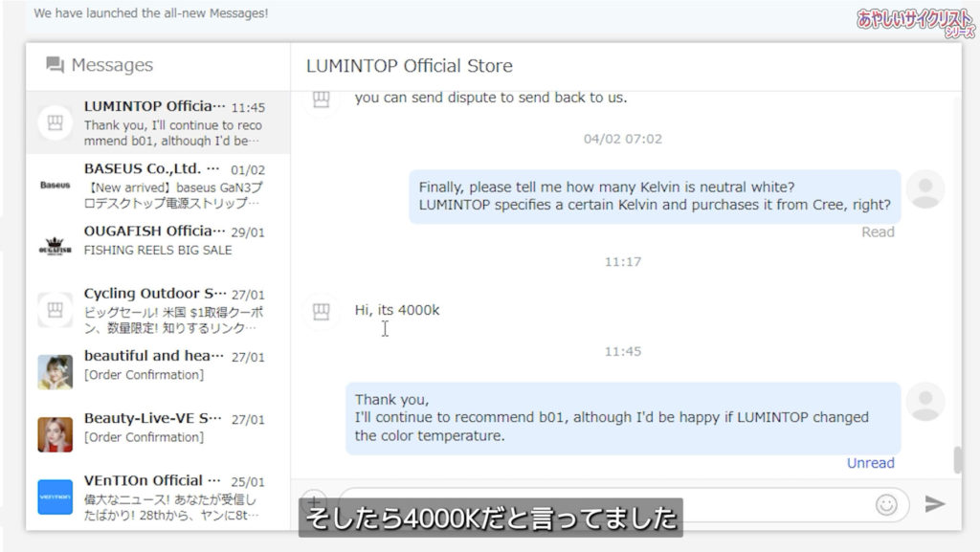Click the LUMINTOP Official Store header title

tap(410, 66)
